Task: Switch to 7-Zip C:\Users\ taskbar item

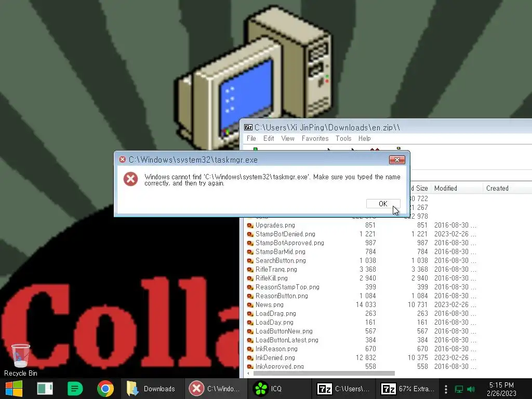Action: (x=343, y=389)
